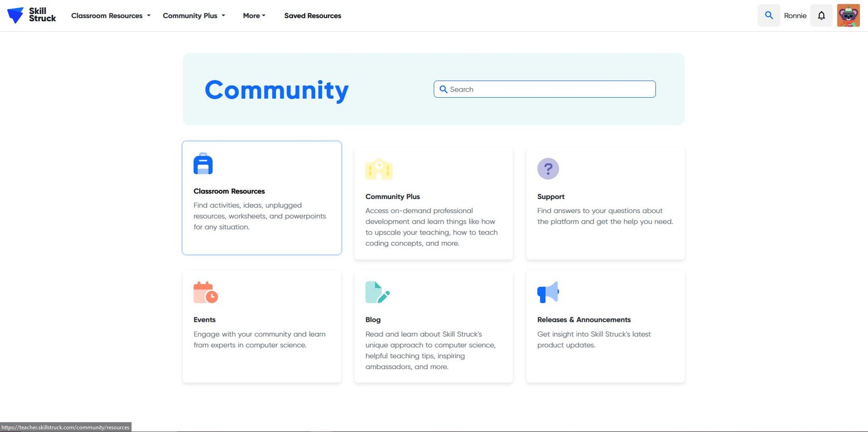Open the Blog card heading

[x=373, y=320]
